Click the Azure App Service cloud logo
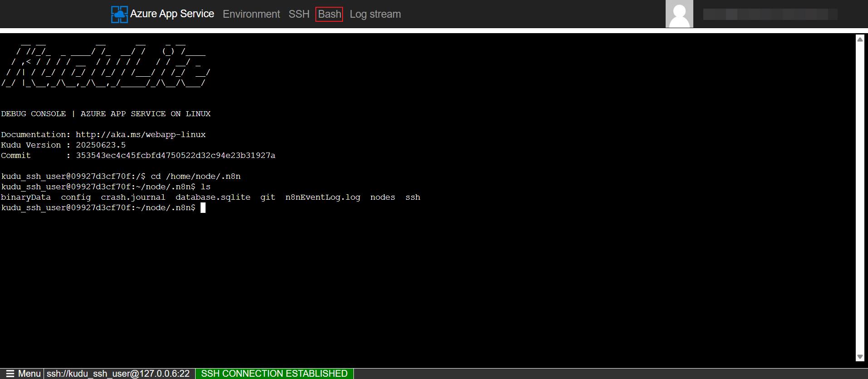The height and width of the screenshot is (379, 868). 119,14
